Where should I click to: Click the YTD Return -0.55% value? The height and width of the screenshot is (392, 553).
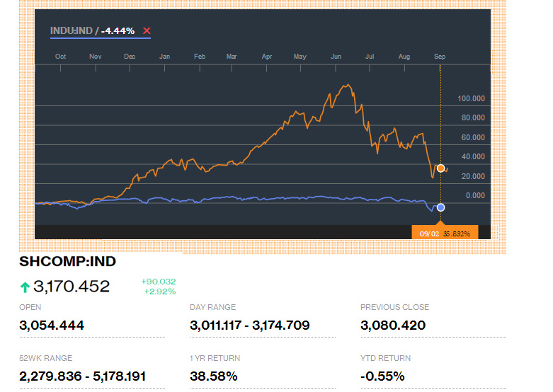(x=382, y=376)
